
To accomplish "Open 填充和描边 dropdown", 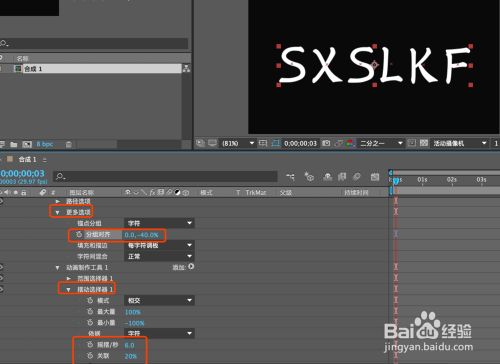I will (x=159, y=245).
